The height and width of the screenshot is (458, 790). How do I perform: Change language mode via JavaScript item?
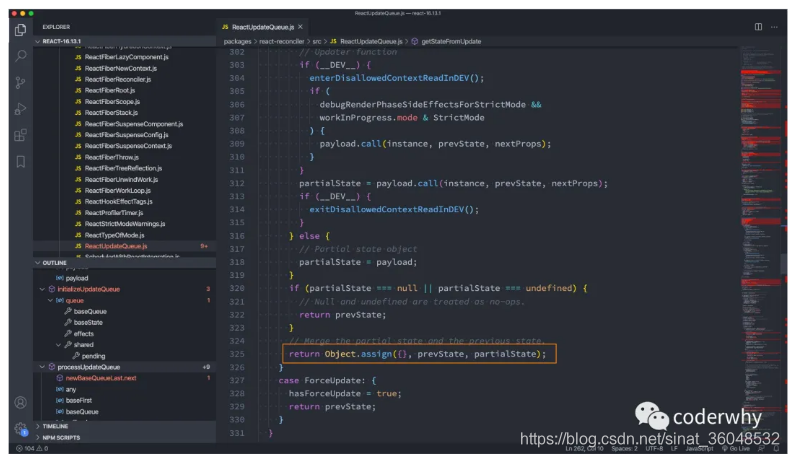(x=699, y=448)
